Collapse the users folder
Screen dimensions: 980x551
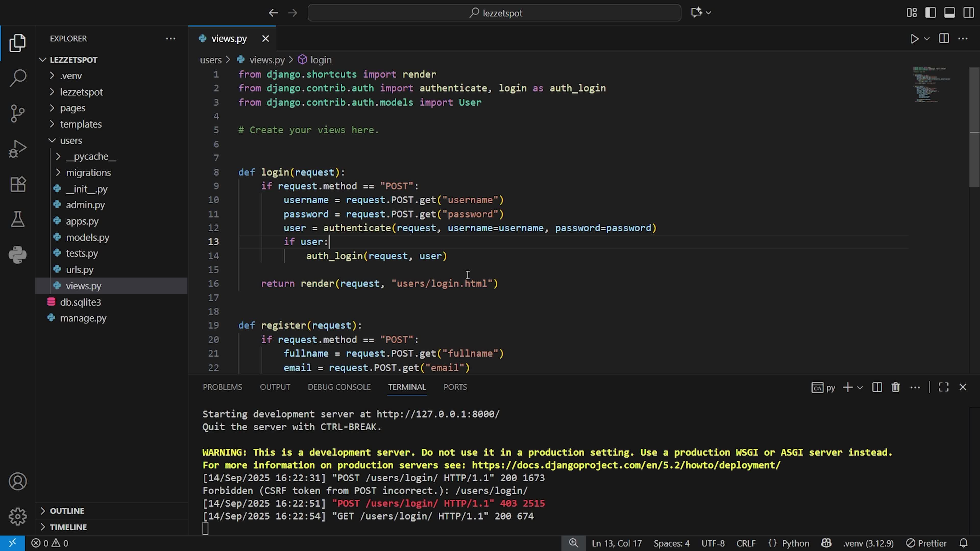(x=71, y=141)
